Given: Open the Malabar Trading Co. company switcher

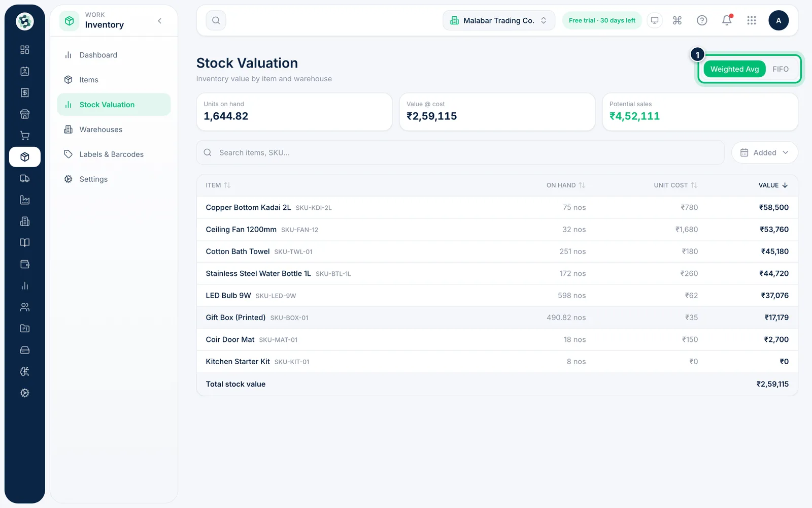Looking at the screenshot, I should (499, 20).
